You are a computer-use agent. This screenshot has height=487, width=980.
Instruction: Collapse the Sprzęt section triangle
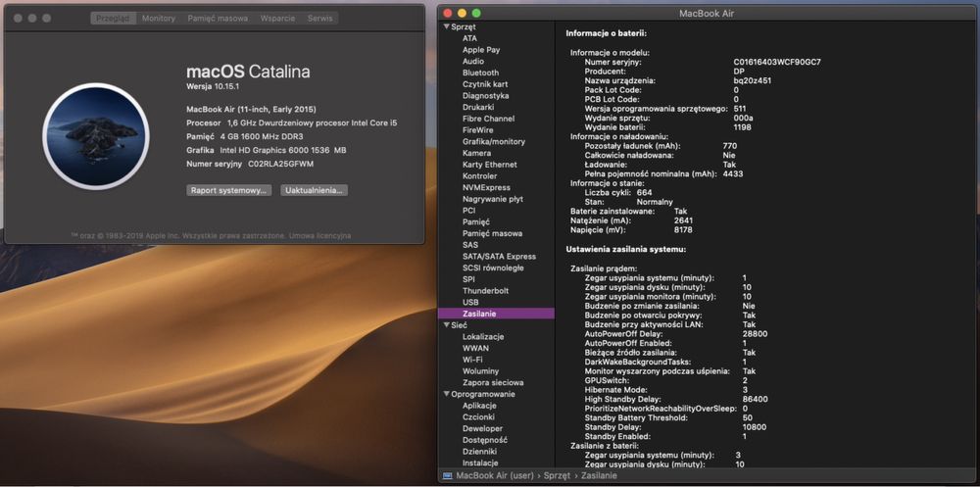[x=446, y=26]
